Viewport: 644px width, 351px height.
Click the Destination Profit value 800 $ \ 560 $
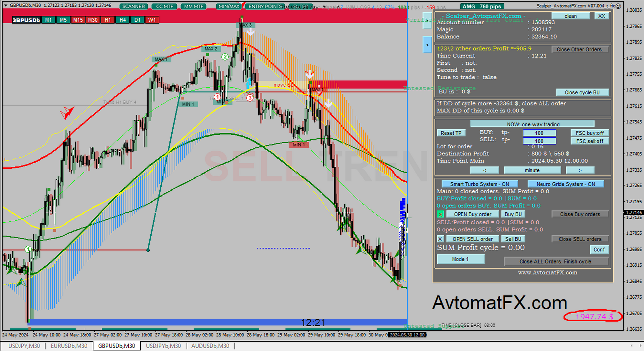pos(551,154)
